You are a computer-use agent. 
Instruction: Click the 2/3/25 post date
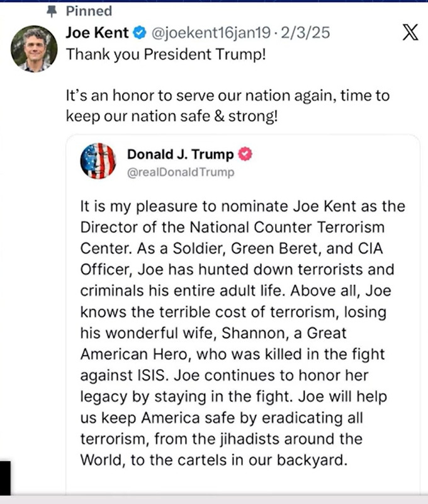coord(305,33)
